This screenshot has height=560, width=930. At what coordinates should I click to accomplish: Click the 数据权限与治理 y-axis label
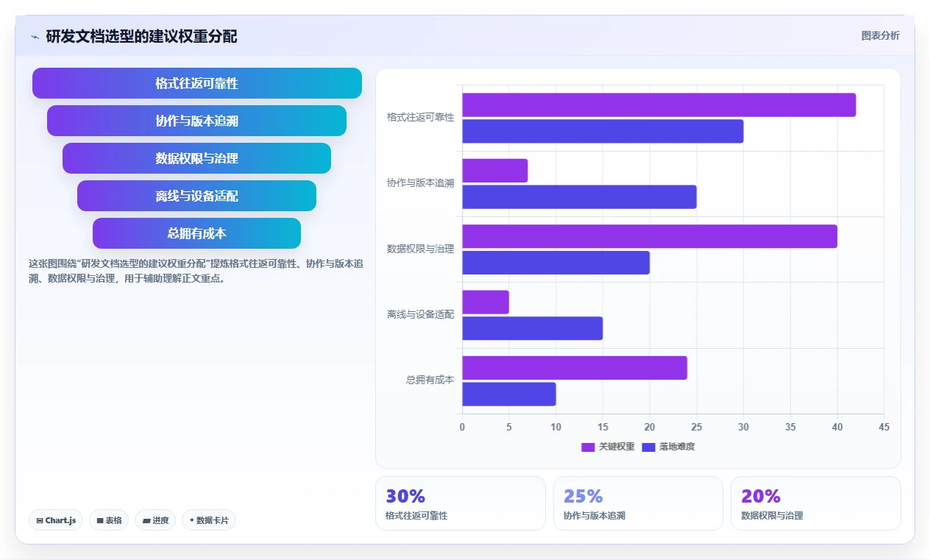(x=421, y=249)
